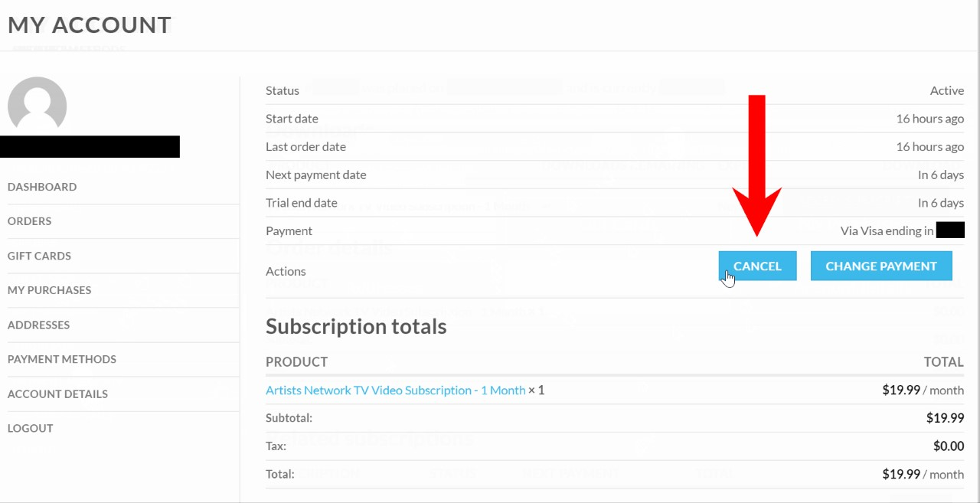Screen dimensions: 980x503
Task: Click the Subscription totals heading
Action: tap(356, 326)
